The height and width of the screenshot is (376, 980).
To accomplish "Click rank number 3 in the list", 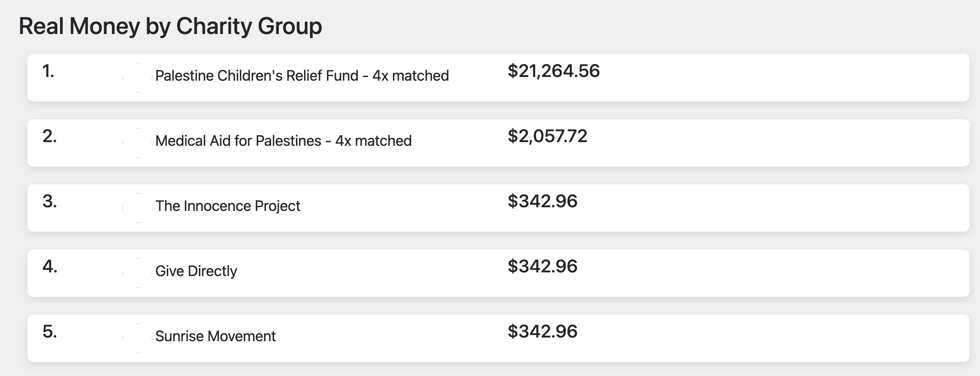I will pyautogui.click(x=50, y=201).
